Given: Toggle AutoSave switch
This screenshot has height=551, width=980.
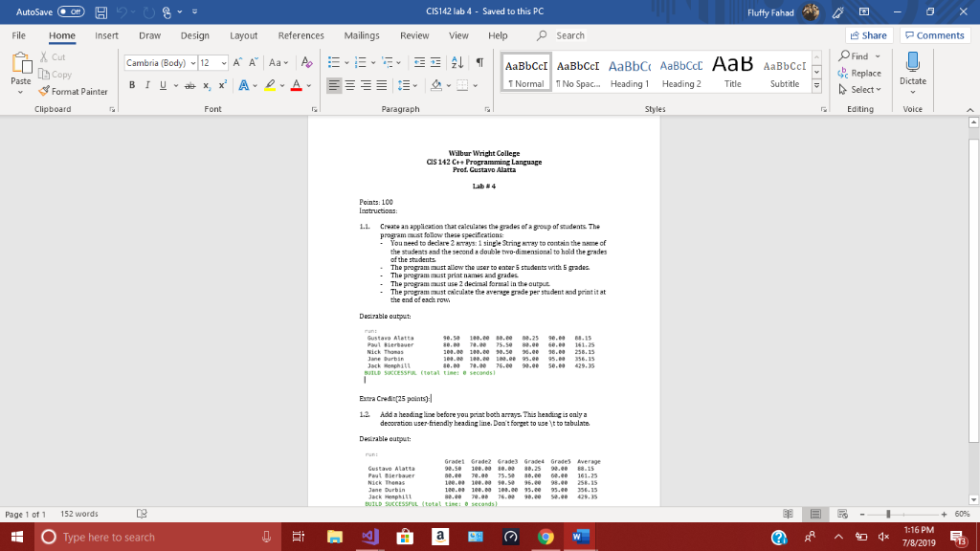Looking at the screenshot, I should (x=71, y=11).
